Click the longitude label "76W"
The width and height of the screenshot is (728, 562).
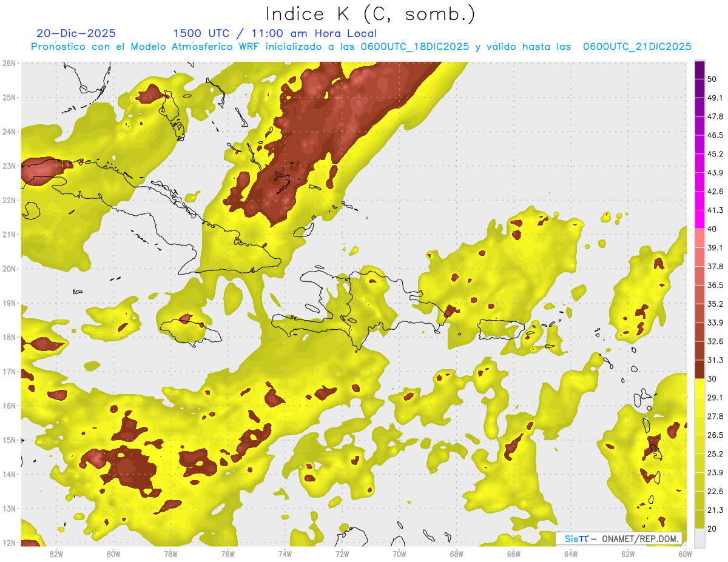pyautogui.click(x=227, y=554)
